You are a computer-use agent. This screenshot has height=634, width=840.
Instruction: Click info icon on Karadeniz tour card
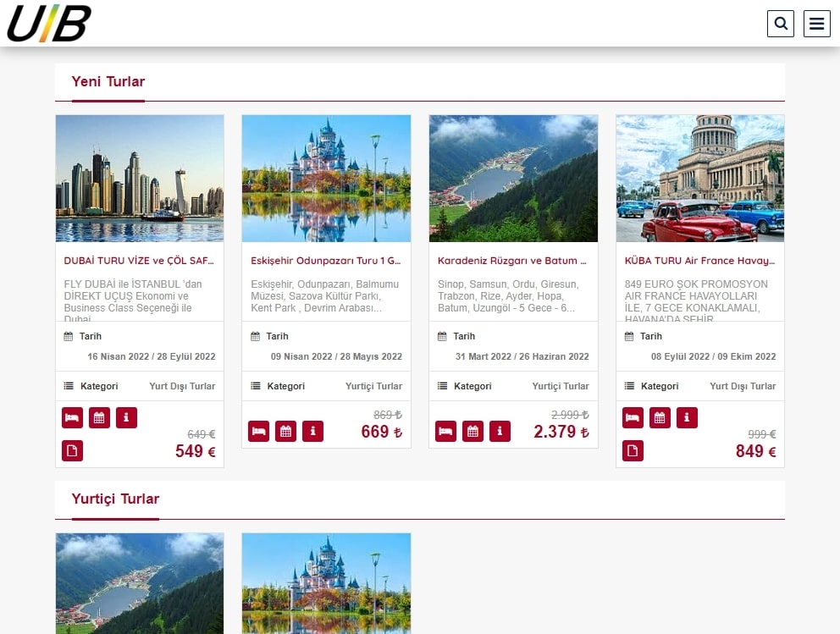click(500, 432)
